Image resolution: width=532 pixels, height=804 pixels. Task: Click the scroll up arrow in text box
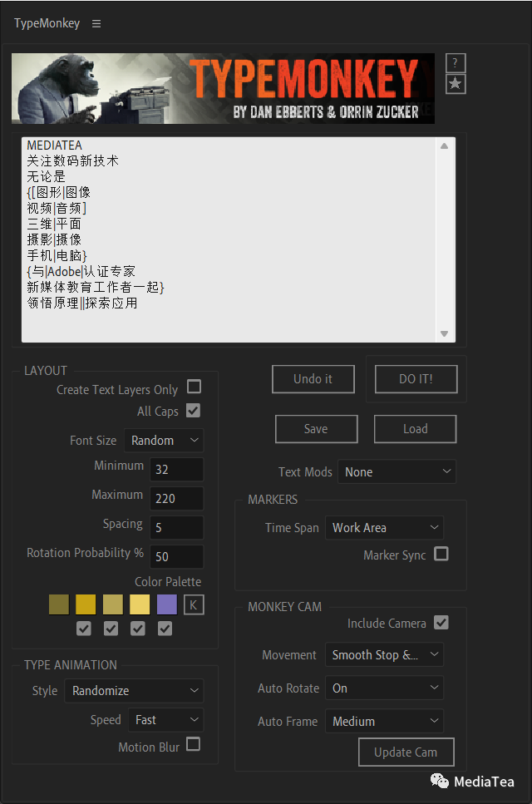445,146
